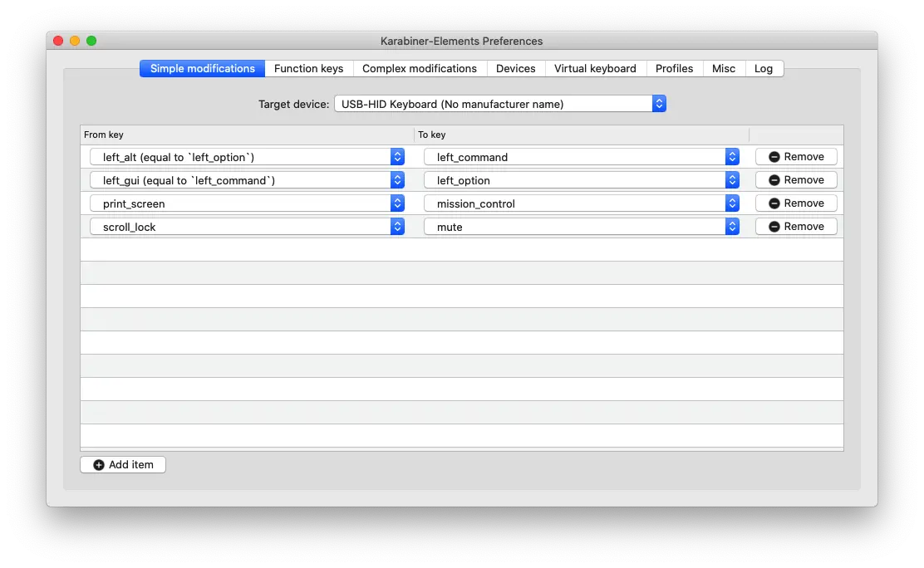Switch to the Profiles tab

tap(674, 68)
